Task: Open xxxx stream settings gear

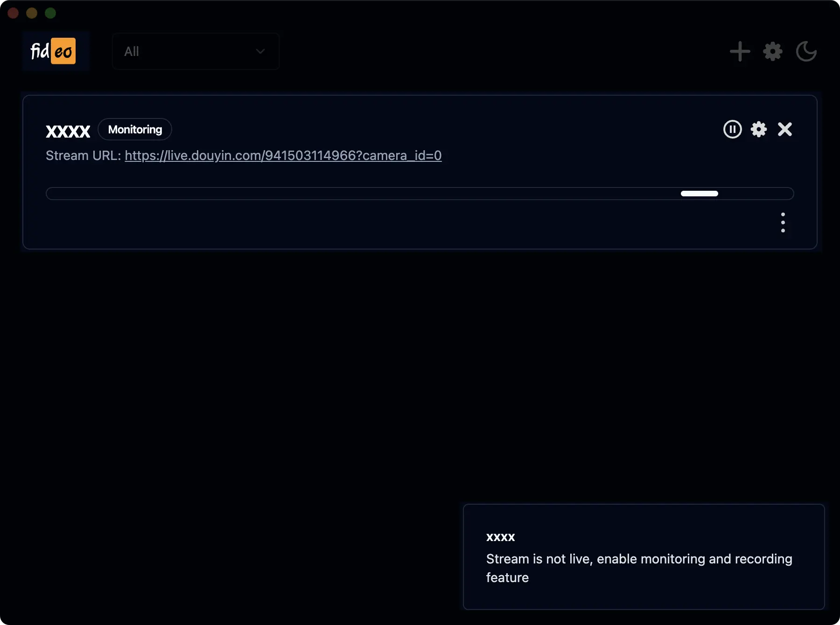Action: [759, 129]
